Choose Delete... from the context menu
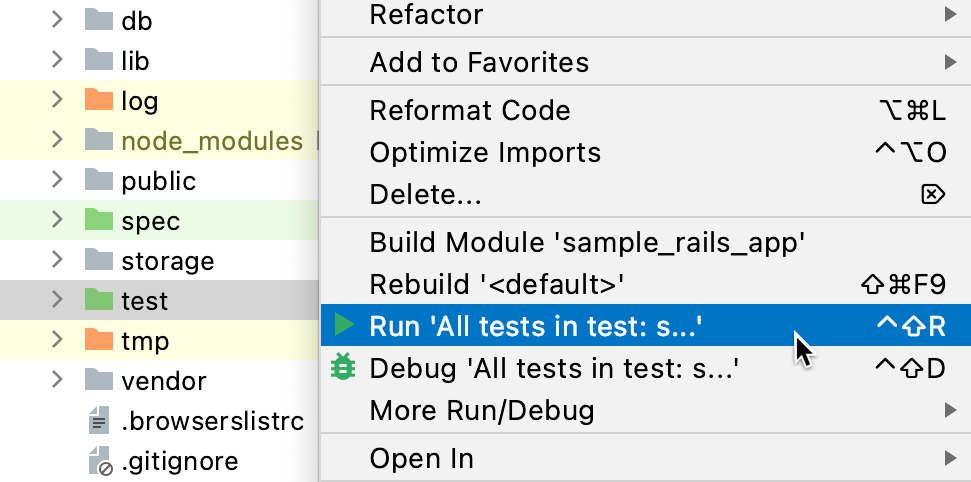The width and height of the screenshot is (971, 482). click(645, 195)
